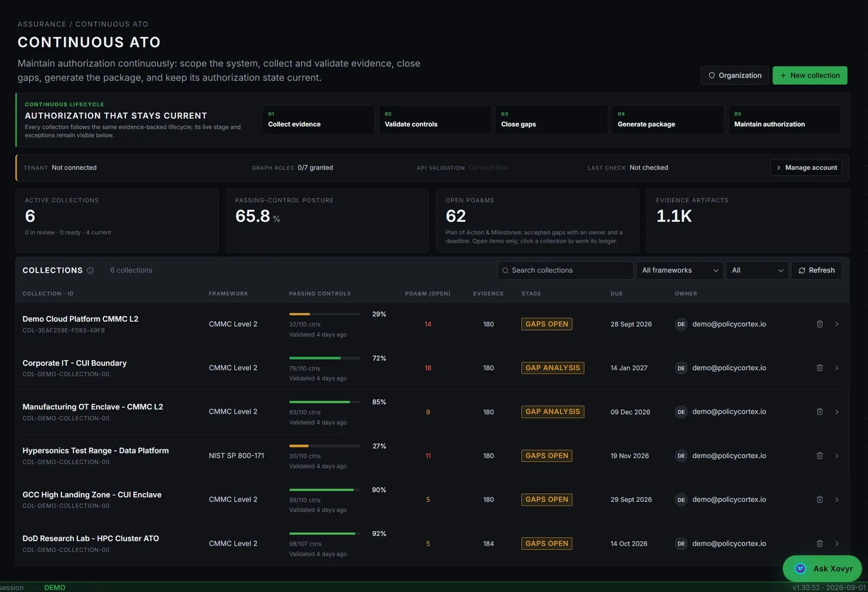Select the Validate controls lifecycle step
The height and width of the screenshot is (592, 868).
click(x=435, y=119)
